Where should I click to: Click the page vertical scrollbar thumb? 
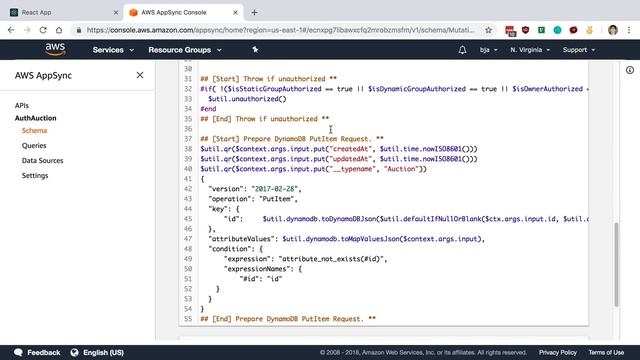(x=616, y=264)
